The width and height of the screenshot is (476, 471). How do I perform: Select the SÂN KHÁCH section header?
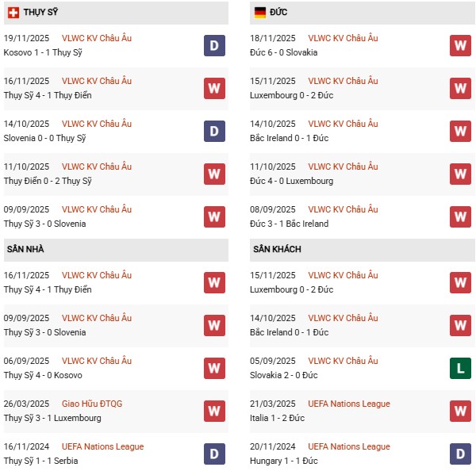click(277, 249)
